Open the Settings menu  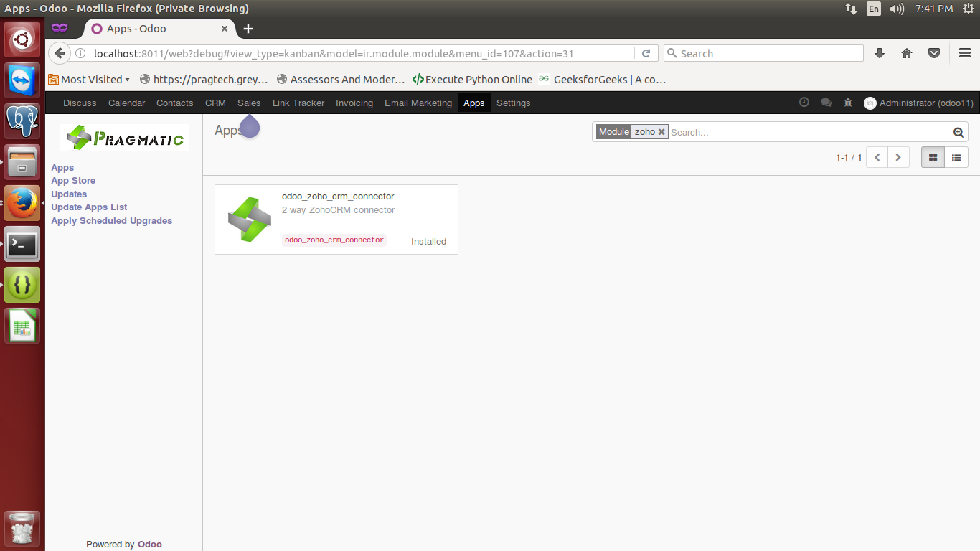514,103
